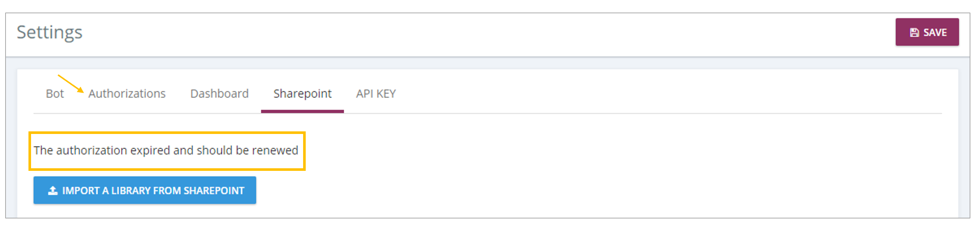
Task: Click the word 'SAVE' label text
Action: pos(935,33)
